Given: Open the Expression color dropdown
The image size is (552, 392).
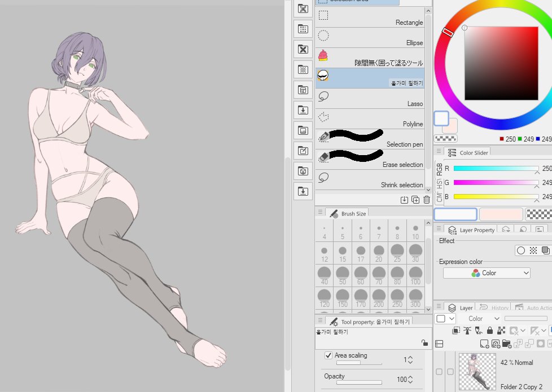Looking at the screenshot, I should (x=487, y=273).
